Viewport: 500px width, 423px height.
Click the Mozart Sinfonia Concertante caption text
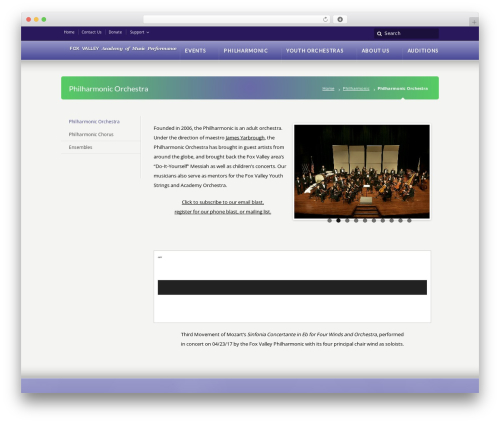(292, 339)
